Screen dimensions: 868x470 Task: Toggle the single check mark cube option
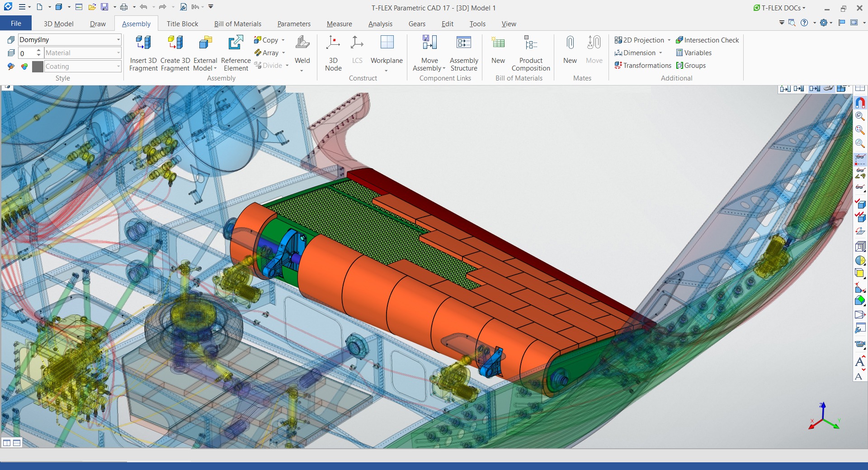860,203
